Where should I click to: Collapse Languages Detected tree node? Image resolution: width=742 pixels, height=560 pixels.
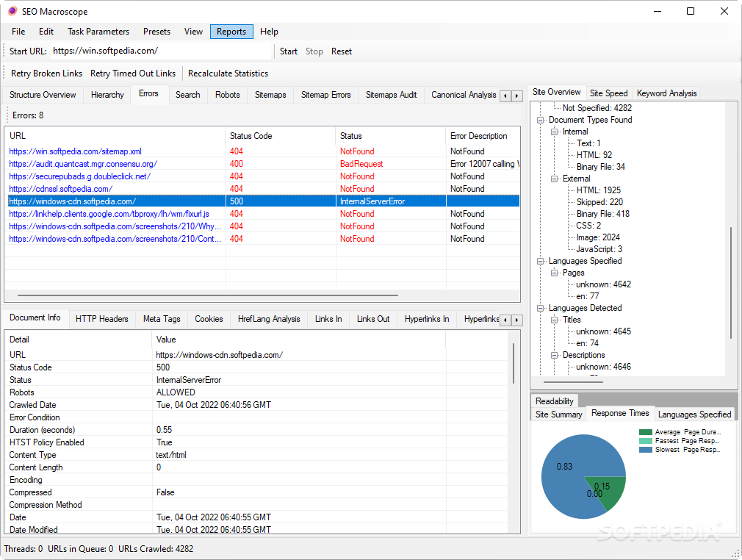click(540, 308)
